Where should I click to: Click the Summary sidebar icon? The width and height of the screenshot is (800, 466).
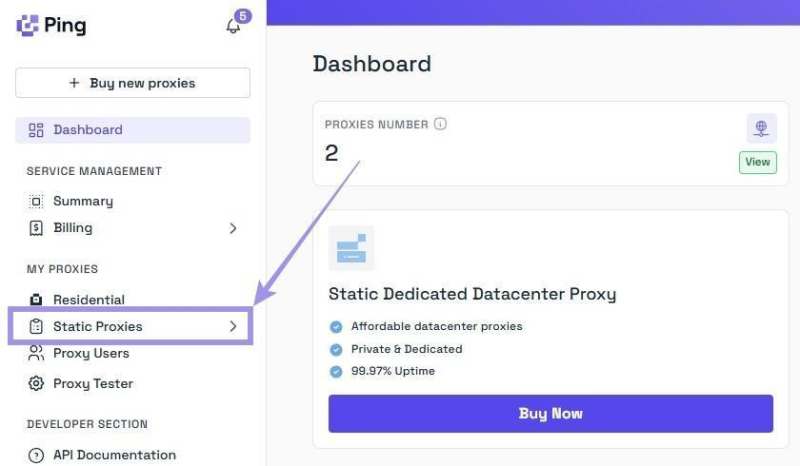coord(36,201)
